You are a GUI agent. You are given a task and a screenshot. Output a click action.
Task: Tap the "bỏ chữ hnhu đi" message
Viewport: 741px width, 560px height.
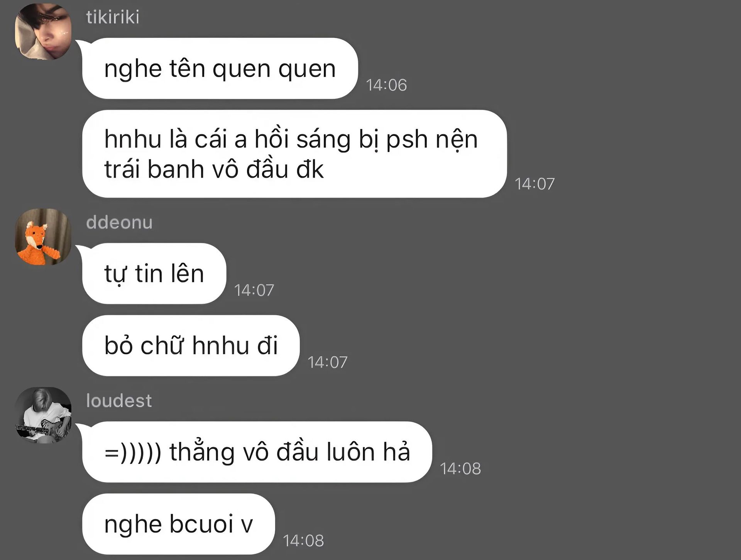tap(191, 345)
